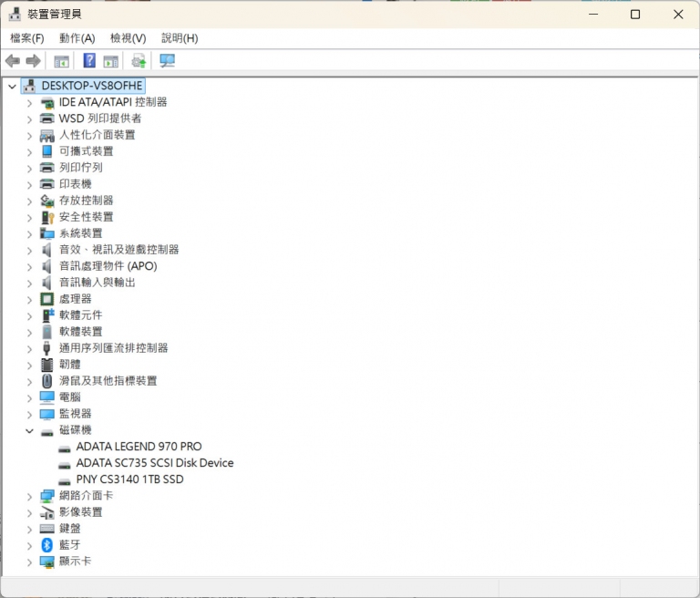The width and height of the screenshot is (700, 598).
Task: Click the Back arrow in the toolbar
Action: coord(12,61)
